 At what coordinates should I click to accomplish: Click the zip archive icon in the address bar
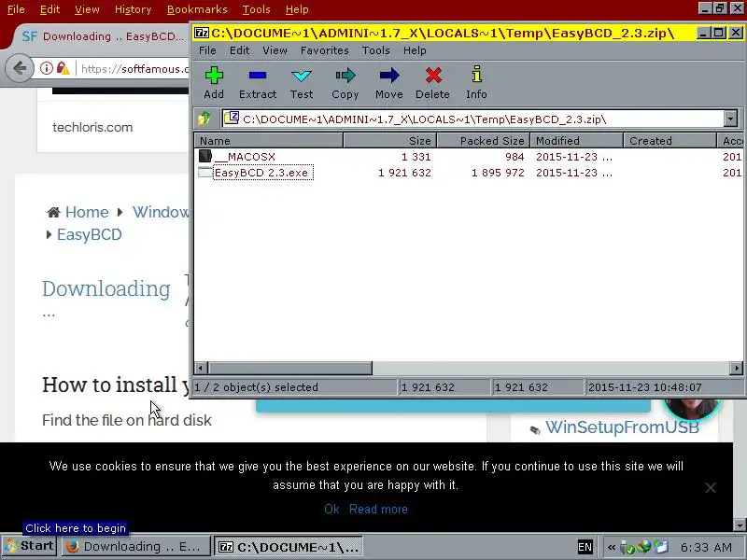pos(232,118)
